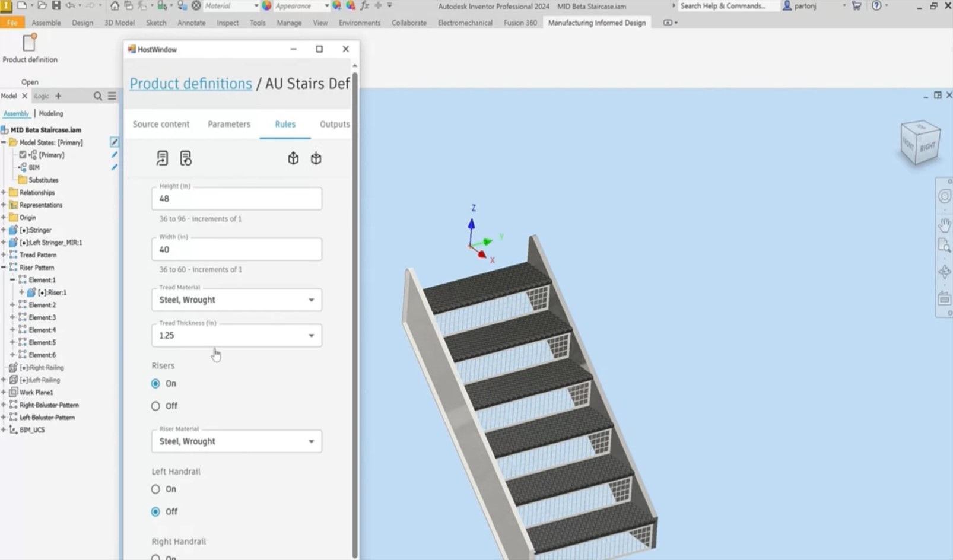Expand the Relationships folder
The width and height of the screenshot is (953, 560).
tap(4, 192)
